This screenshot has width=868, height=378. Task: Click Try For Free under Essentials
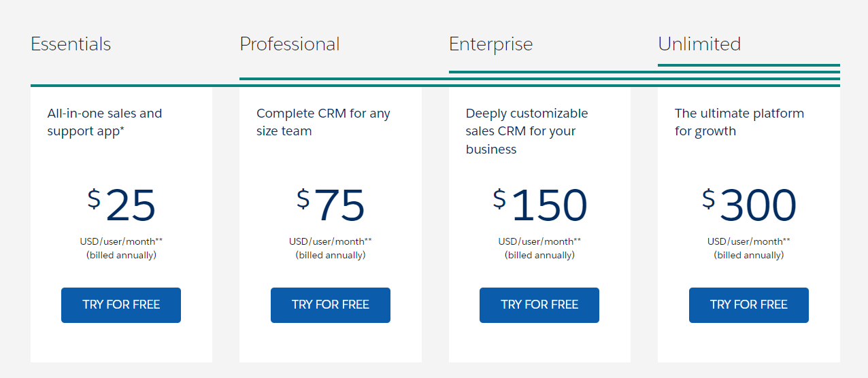pyautogui.click(x=121, y=305)
